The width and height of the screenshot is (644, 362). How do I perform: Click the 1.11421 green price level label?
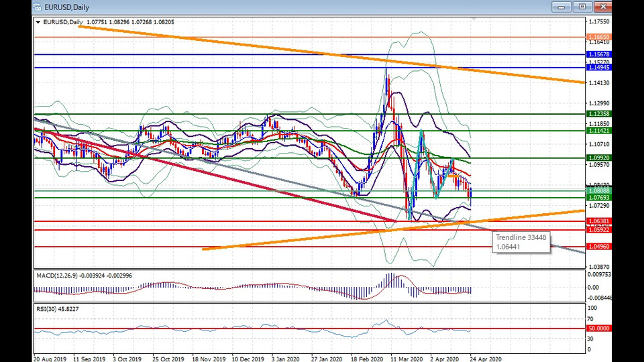(599, 131)
